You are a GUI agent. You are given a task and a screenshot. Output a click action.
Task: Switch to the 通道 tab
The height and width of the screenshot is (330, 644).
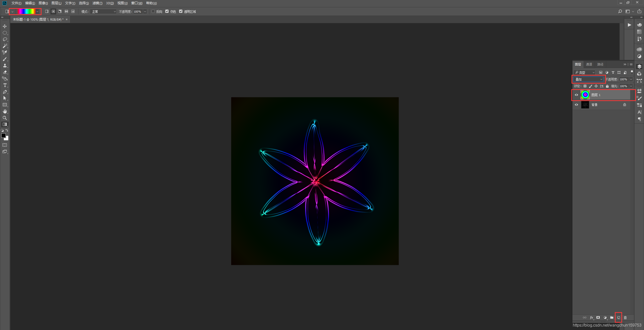[589, 64]
